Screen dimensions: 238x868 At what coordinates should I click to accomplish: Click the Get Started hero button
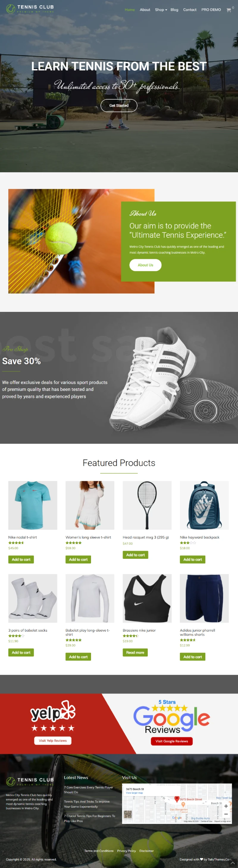(x=119, y=105)
